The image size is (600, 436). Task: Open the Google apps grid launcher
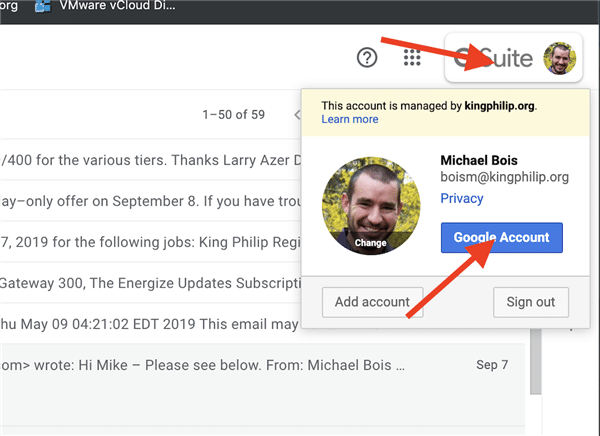(x=412, y=58)
